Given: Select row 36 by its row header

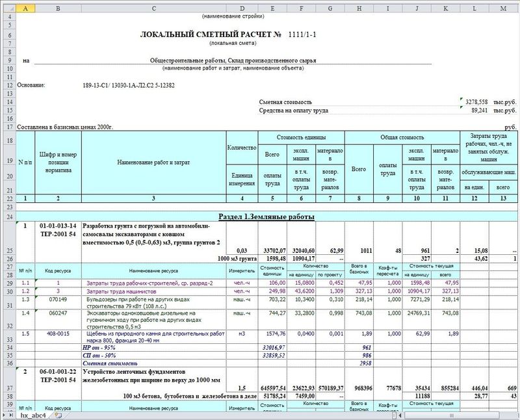Looking at the screenshot, I should pos(9,363).
